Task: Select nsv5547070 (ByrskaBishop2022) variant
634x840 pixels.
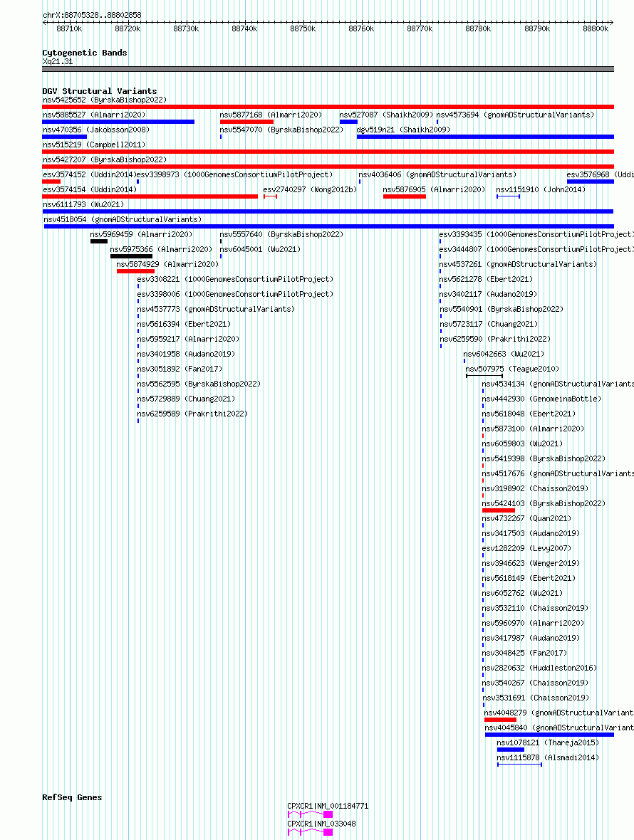Action: tap(281, 130)
